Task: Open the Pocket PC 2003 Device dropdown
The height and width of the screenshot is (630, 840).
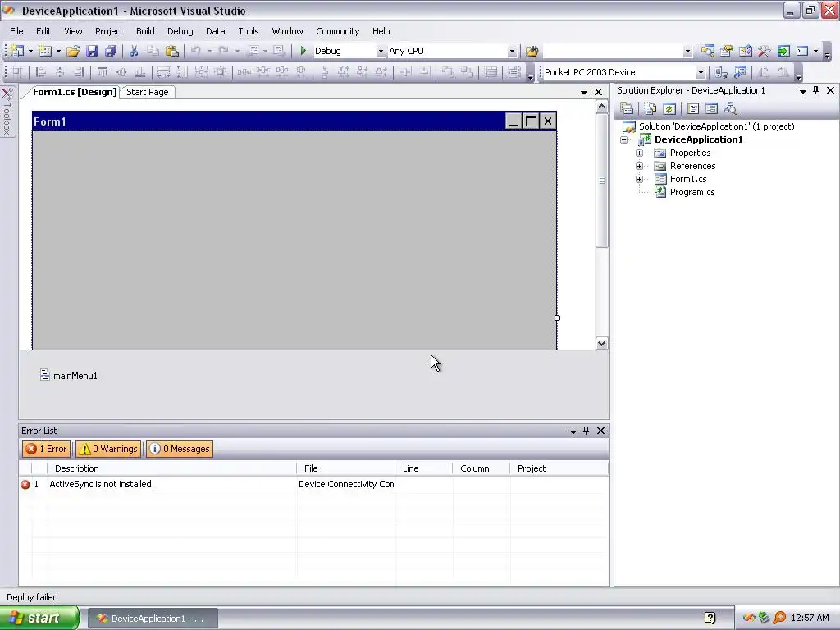Action: [x=701, y=72]
